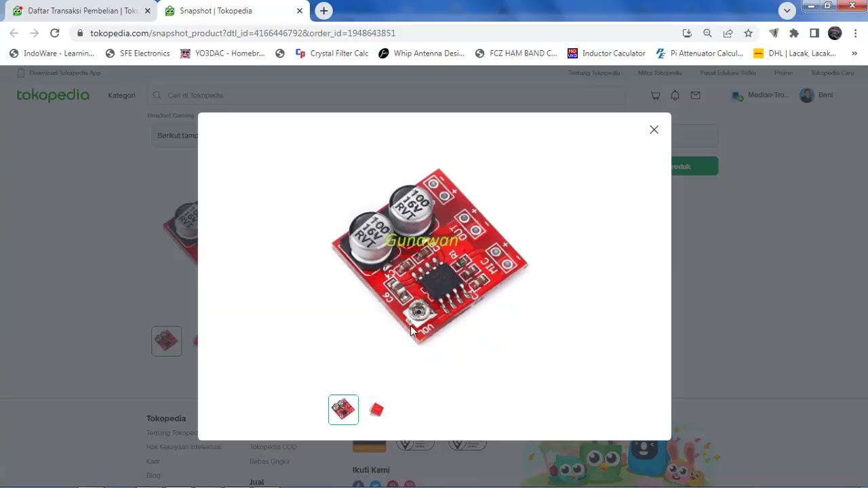Viewport: 868px width, 488px height.
Task: Click the main product image in popup
Action: tap(430, 256)
